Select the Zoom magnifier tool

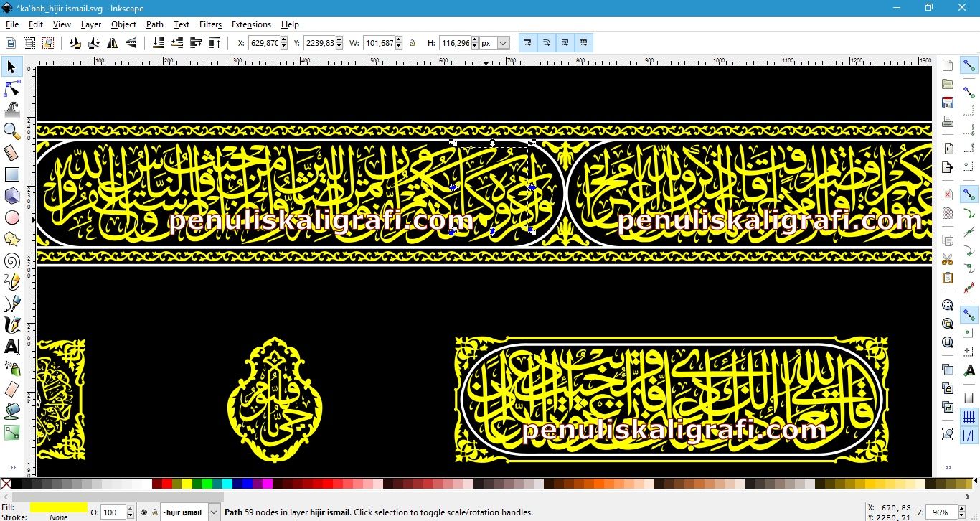point(11,131)
